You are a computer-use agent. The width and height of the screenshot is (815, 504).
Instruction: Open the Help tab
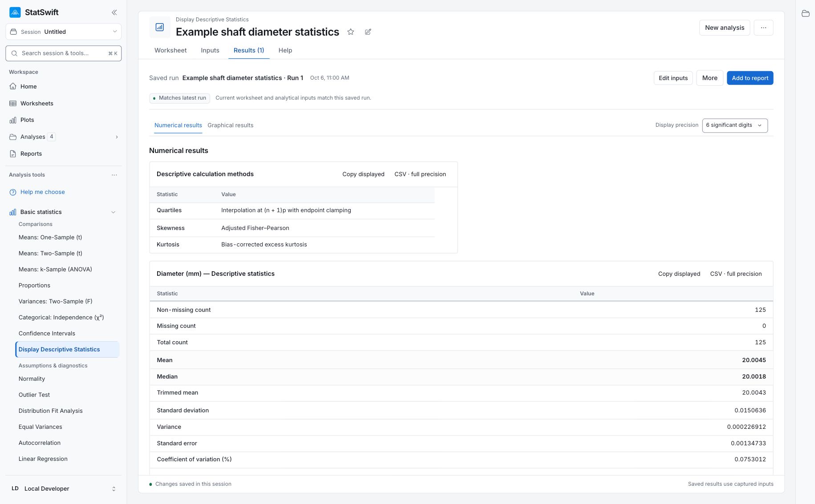click(285, 50)
